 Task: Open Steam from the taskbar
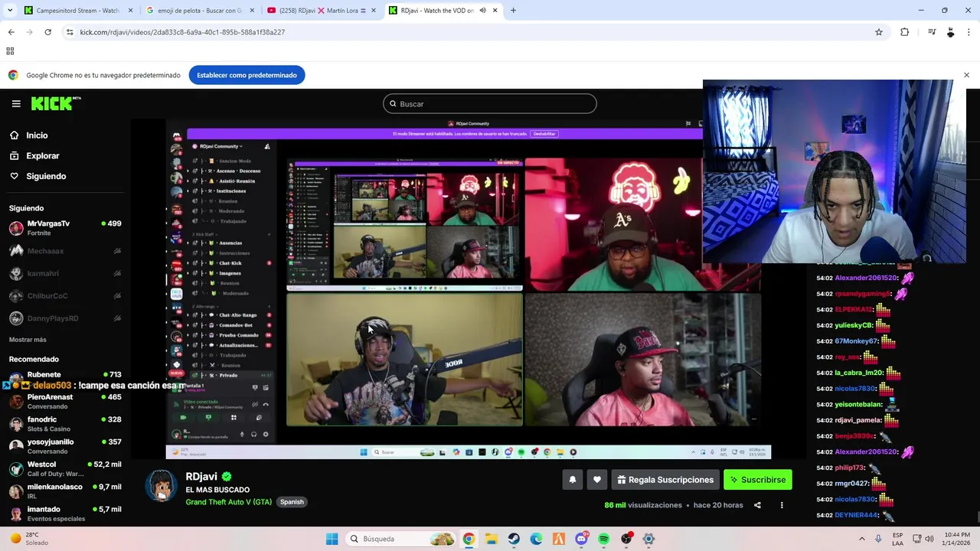(x=514, y=539)
